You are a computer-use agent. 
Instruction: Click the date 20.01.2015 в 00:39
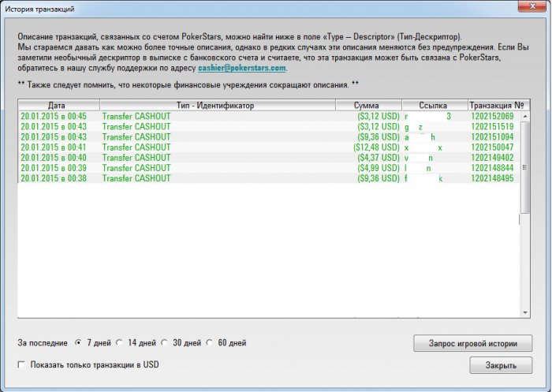tap(54, 168)
